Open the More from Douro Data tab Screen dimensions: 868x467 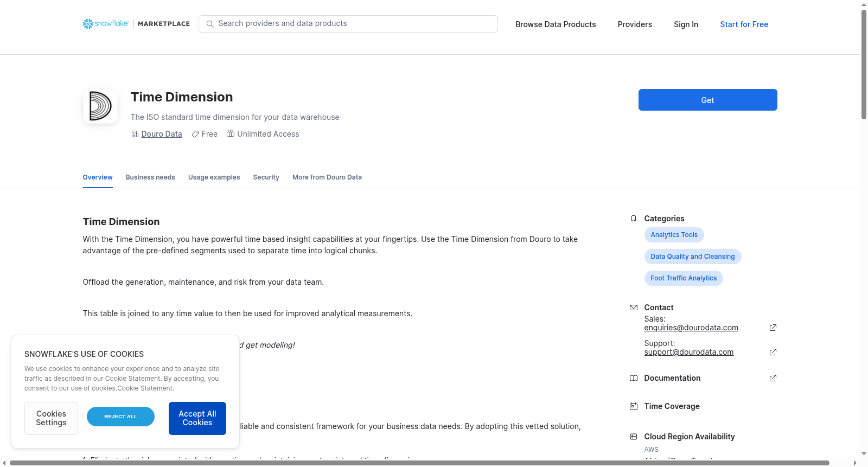point(327,177)
